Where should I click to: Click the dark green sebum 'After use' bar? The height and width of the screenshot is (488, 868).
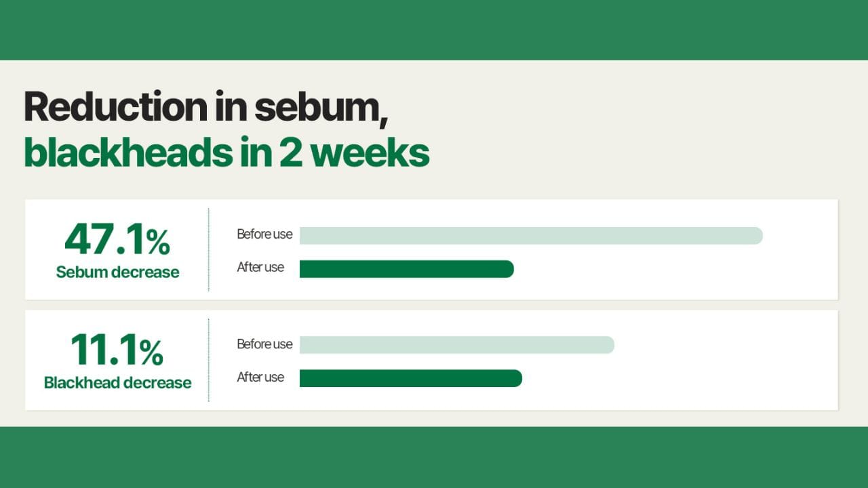(x=407, y=269)
